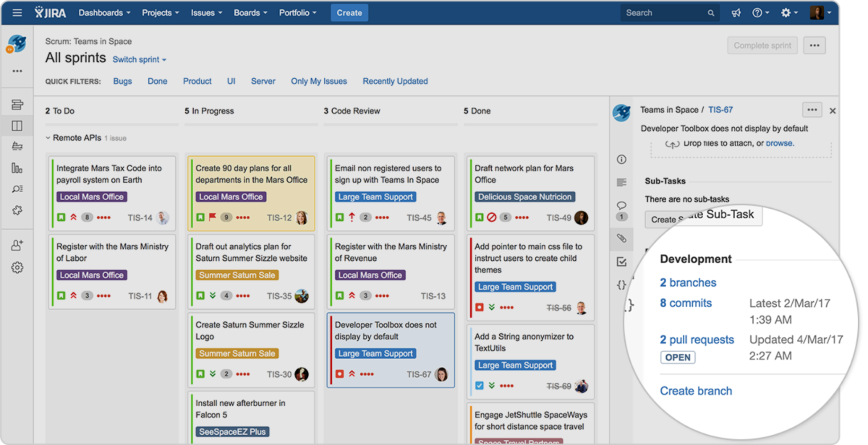Open the Development code-braces icon

click(621, 285)
